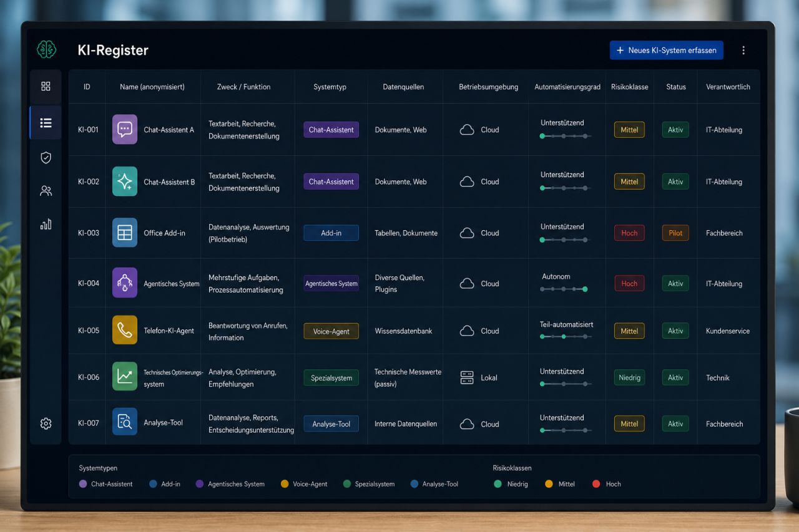Open the shield compliance icon in sidebar
This screenshot has width=799, height=532.
46,158
